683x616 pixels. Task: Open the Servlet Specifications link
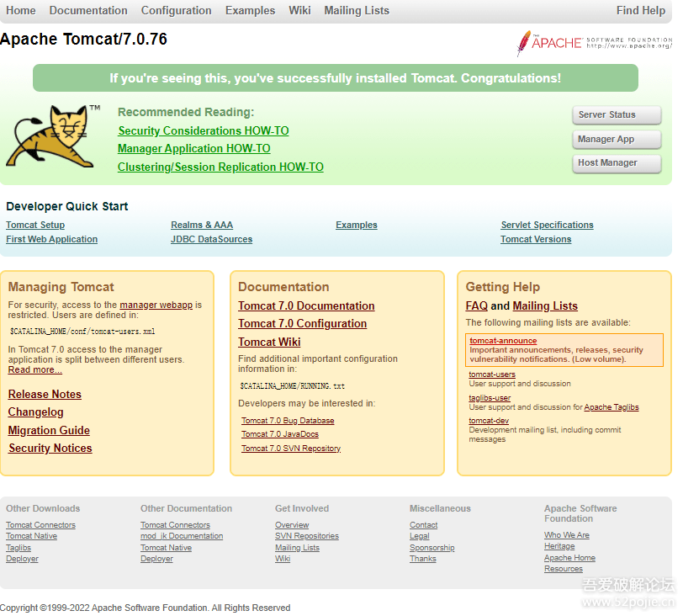tap(547, 225)
